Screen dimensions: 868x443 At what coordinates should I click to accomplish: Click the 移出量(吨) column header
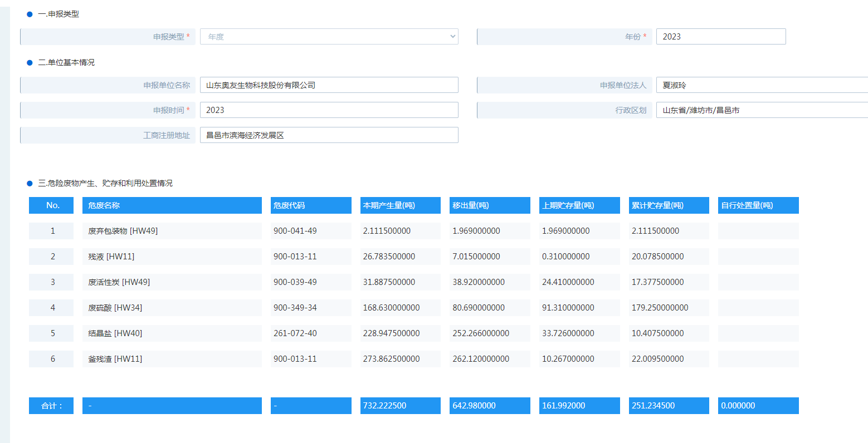pyautogui.click(x=490, y=205)
